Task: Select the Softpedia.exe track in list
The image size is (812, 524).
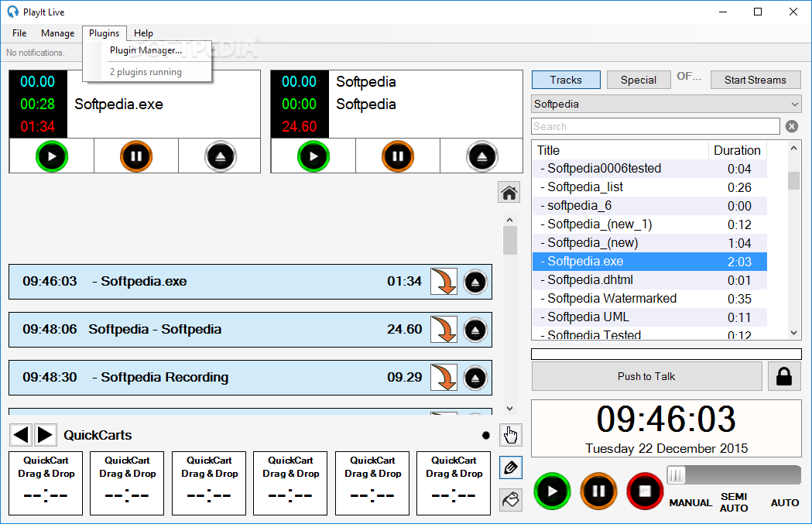Action: coord(650,262)
